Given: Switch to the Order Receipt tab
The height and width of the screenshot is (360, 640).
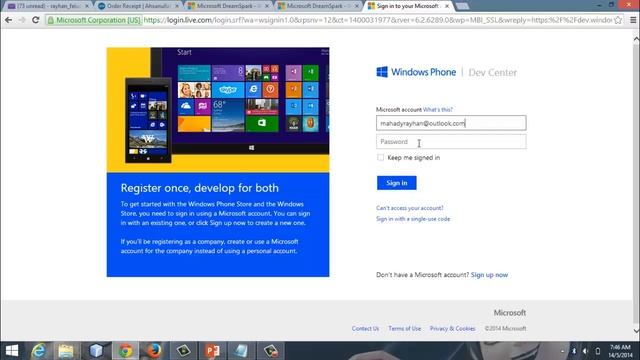Looking at the screenshot, I should tap(138, 6).
